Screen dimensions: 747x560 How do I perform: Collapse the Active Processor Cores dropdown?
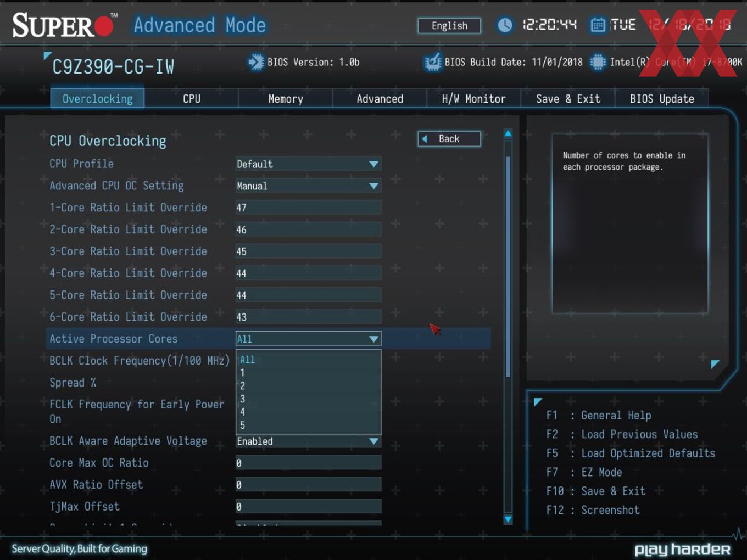tap(308, 339)
